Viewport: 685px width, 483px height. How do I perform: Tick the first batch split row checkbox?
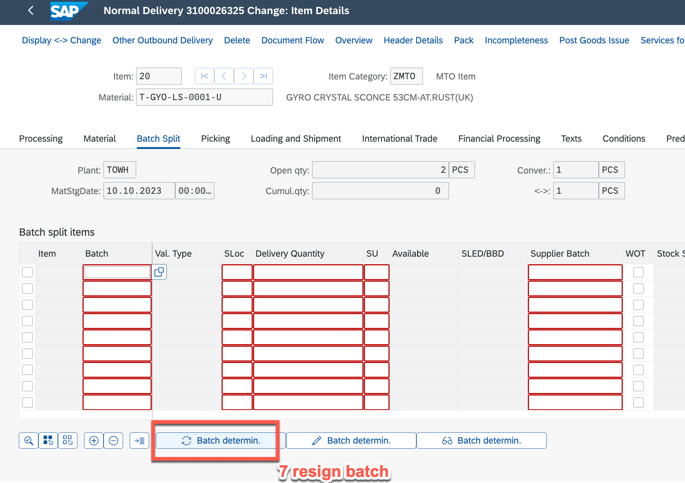tap(27, 272)
